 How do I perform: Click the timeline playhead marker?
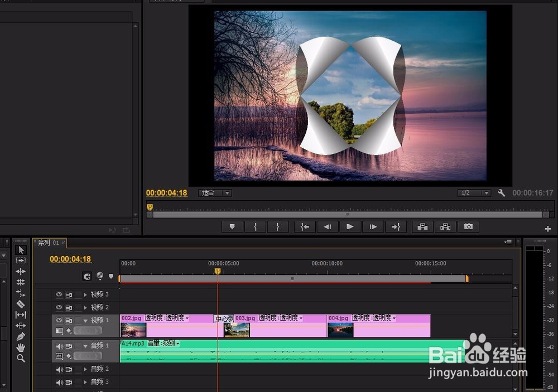218,272
